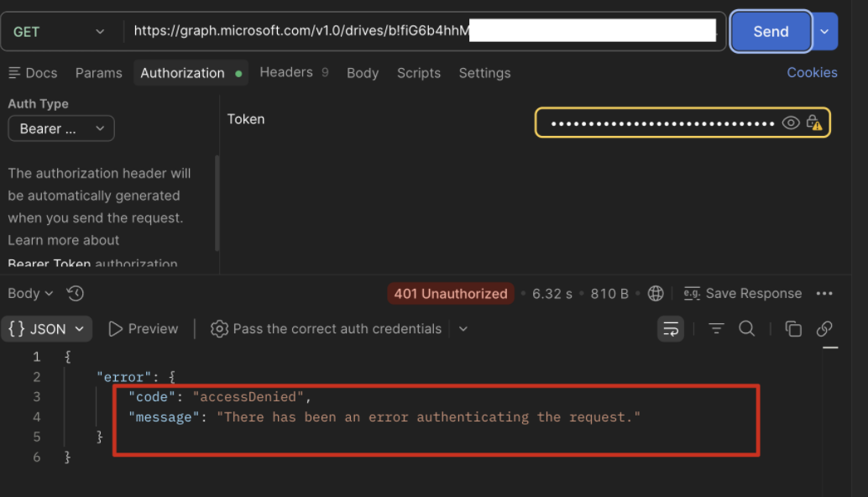The image size is (868, 497).
Task: Click the Bearer Token authorization link
Action: point(50,264)
